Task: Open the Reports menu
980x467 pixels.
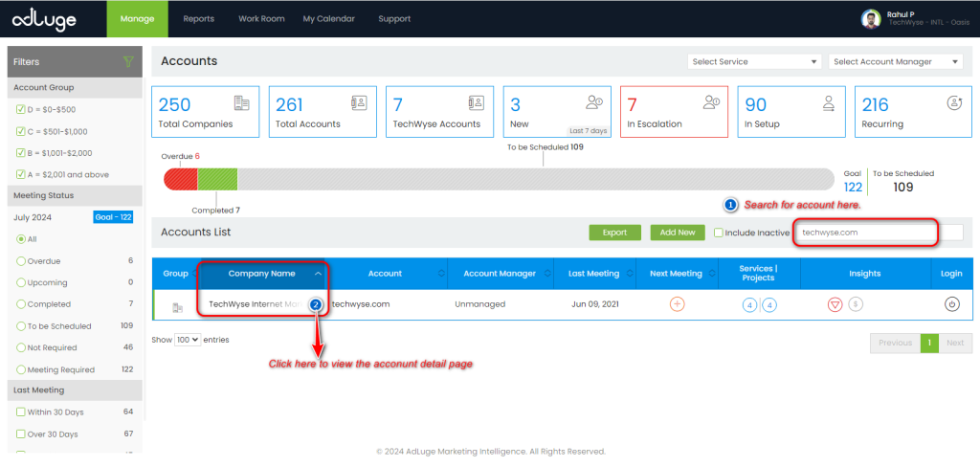Action: [198, 18]
